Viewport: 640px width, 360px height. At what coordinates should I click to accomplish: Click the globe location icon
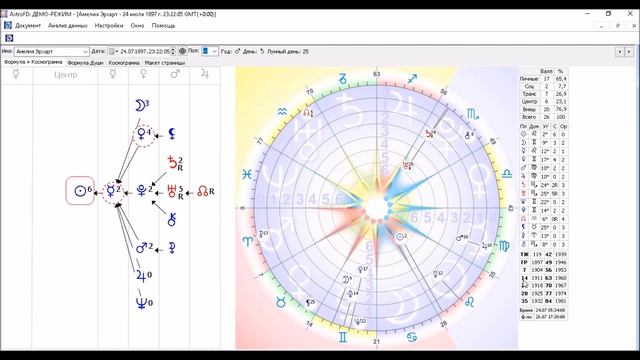click(182, 51)
